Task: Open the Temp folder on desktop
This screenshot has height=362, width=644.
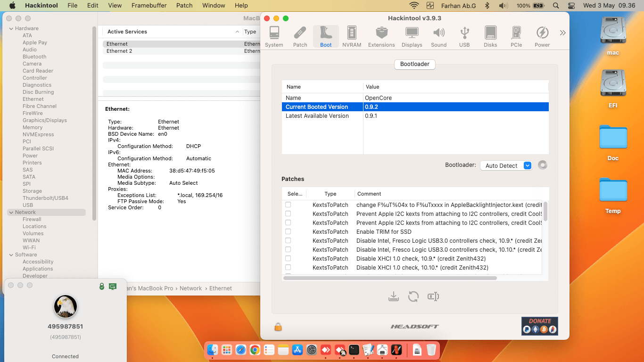Action: click(613, 195)
